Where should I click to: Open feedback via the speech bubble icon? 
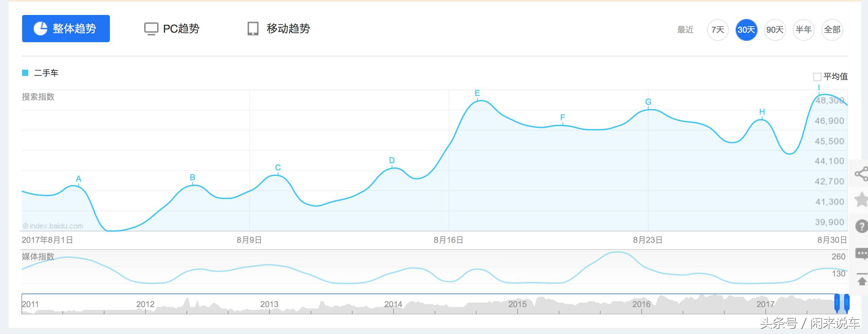point(862,254)
